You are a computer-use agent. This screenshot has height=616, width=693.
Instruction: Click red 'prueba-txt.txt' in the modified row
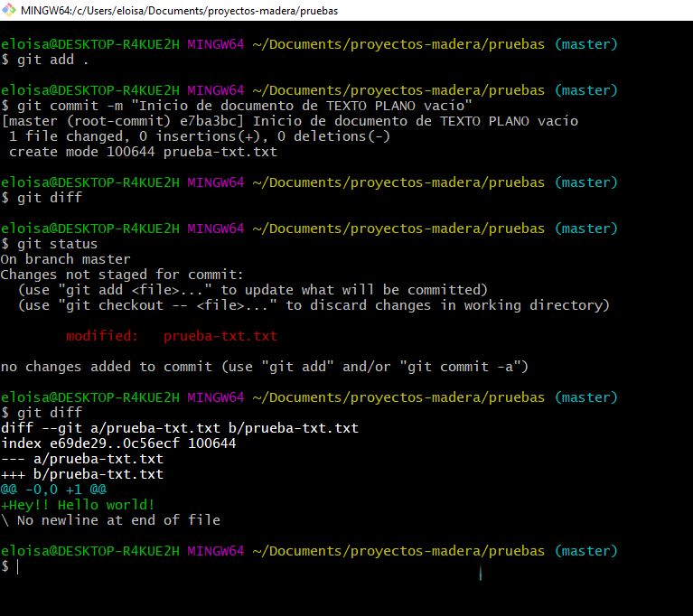[x=220, y=336]
